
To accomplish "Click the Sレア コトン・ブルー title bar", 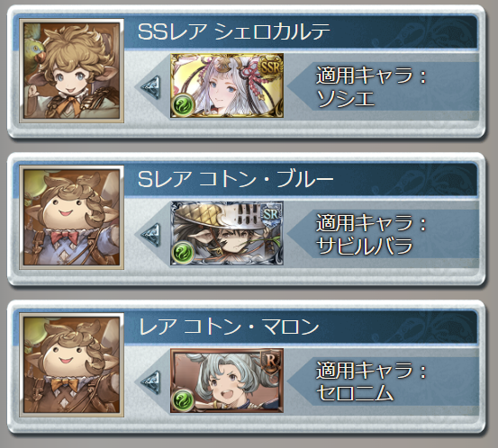I will pos(301,179).
